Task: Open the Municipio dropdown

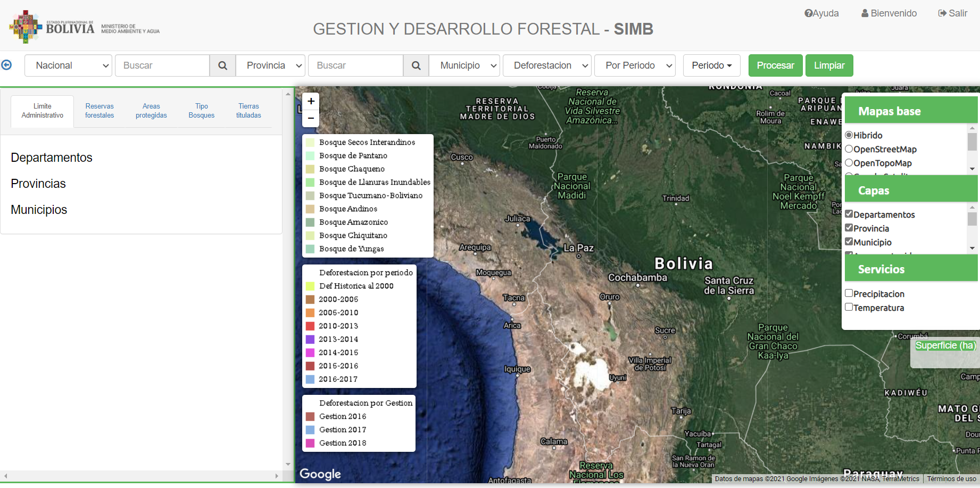Action: click(464, 65)
